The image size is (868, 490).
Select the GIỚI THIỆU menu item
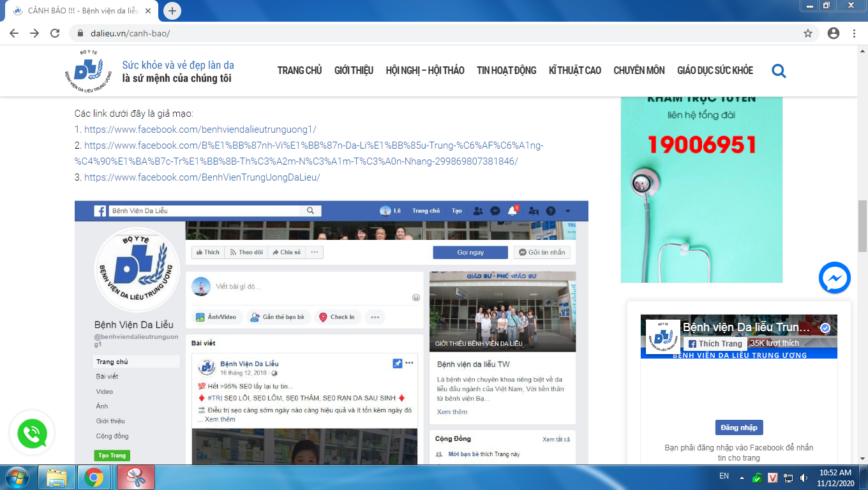(354, 71)
